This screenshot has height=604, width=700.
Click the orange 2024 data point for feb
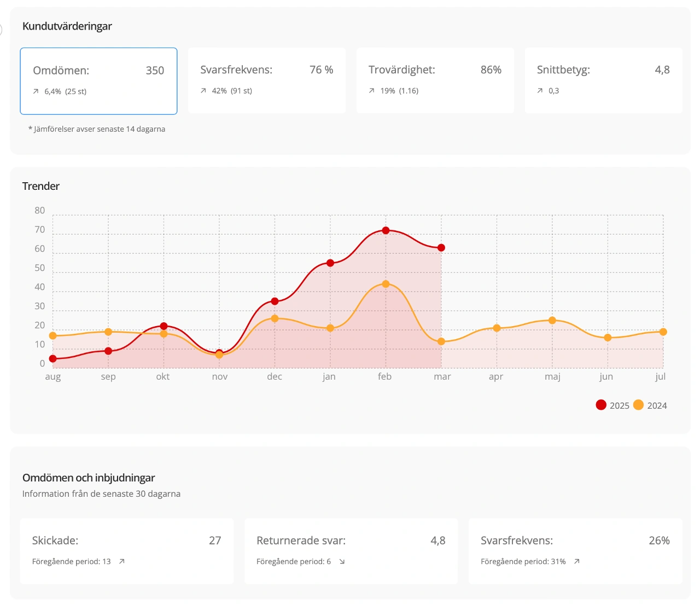coord(386,284)
